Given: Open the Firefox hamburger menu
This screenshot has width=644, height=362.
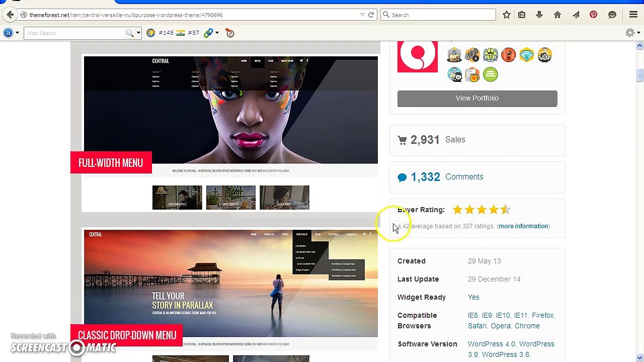Looking at the screenshot, I should (x=633, y=15).
